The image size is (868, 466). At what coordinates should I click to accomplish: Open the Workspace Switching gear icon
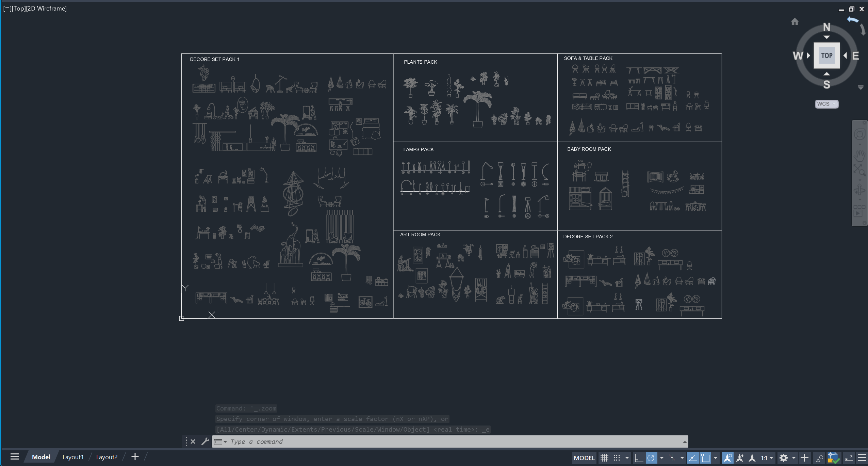[784, 458]
